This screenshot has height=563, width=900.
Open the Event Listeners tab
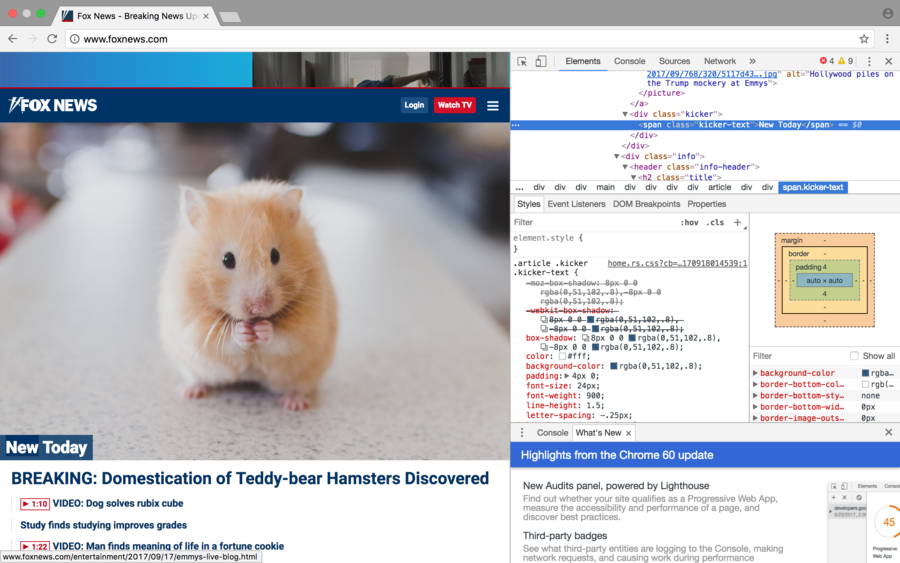[x=576, y=204]
